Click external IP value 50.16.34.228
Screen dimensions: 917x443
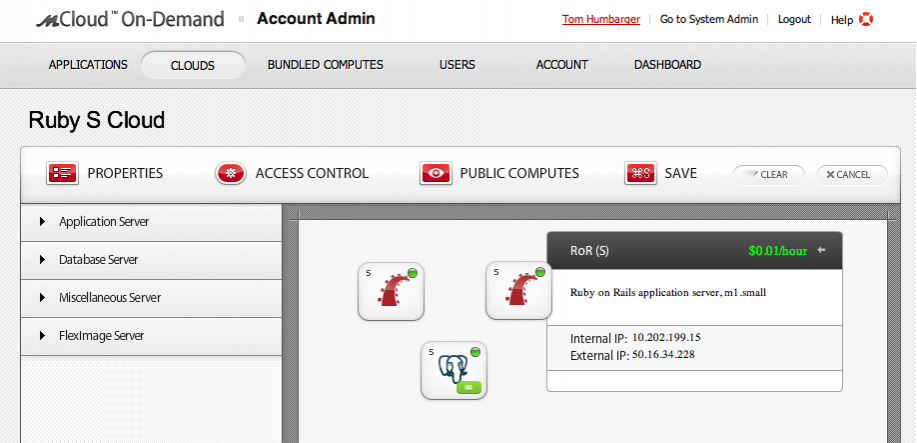(663, 354)
